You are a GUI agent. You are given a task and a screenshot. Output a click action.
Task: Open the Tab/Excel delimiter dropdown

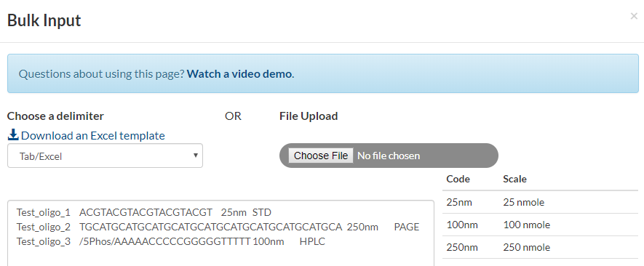point(105,156)
